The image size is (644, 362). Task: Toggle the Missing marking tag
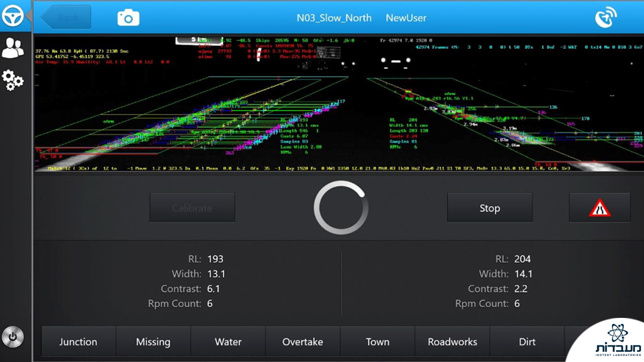click(x=153, y=342)
